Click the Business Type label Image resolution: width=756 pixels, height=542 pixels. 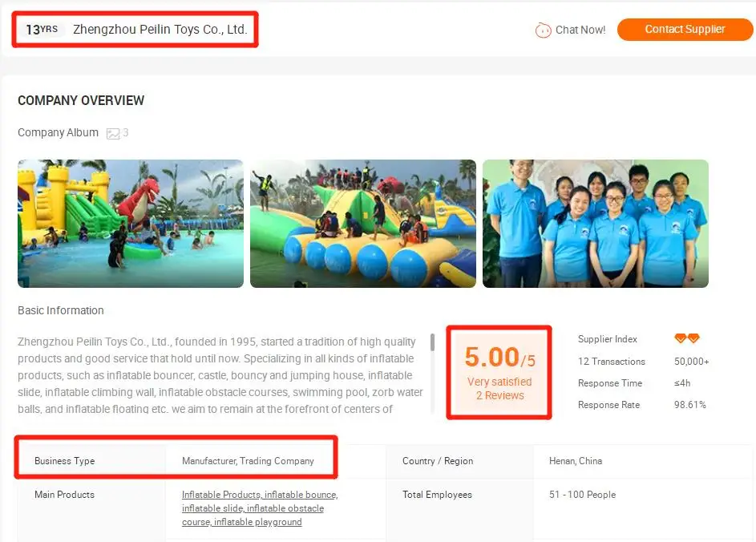[65, 461]
